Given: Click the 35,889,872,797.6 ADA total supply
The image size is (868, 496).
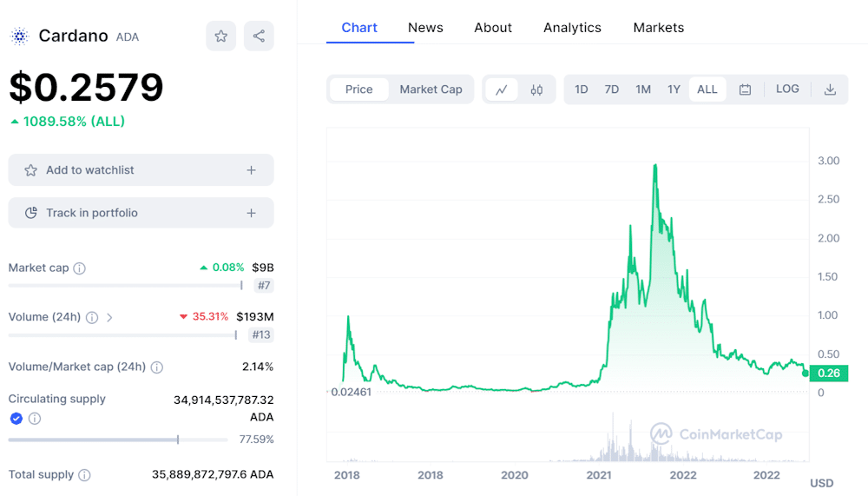Looking at the screenshot, I should point(213,475).
